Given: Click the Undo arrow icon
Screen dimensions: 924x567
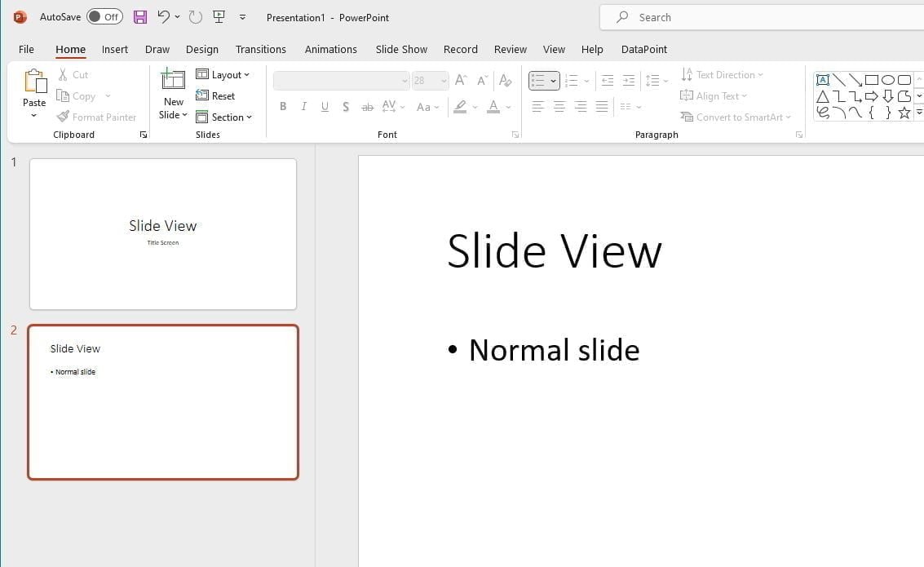Looking at the screenshot, I should [x=164, y=17].
